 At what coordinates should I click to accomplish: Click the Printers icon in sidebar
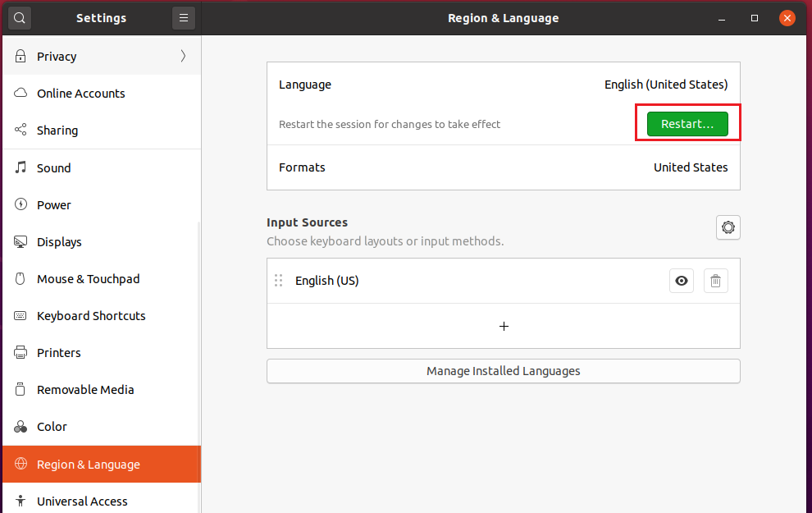(x=21, y=353)
